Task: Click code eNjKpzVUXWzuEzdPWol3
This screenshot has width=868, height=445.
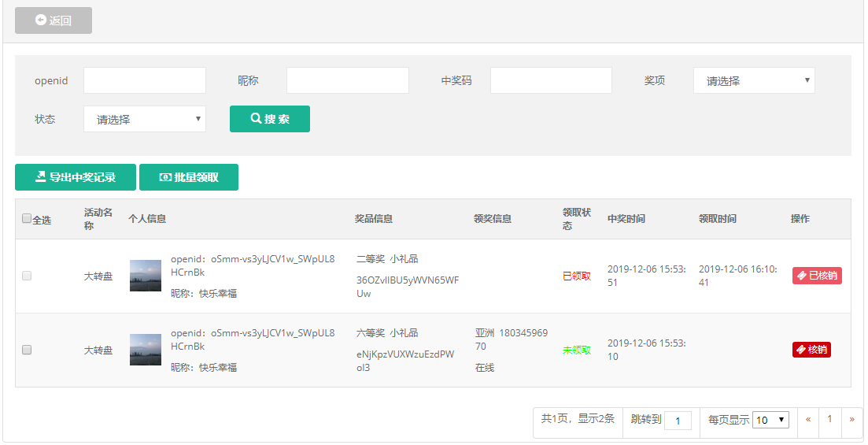Action: click(x=405, y=361)
